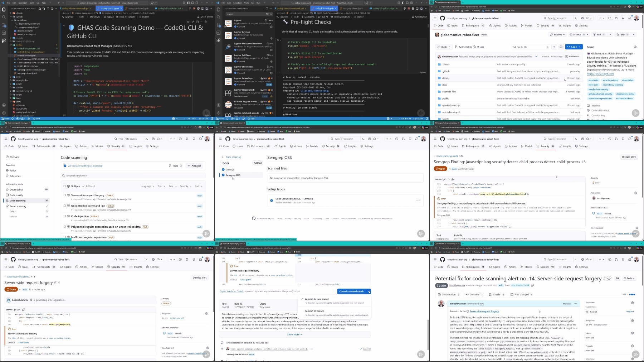This screenshot has width=644, height=362.
Task: Open the pluralsight.com link in About
Action: tap(600, 74)
